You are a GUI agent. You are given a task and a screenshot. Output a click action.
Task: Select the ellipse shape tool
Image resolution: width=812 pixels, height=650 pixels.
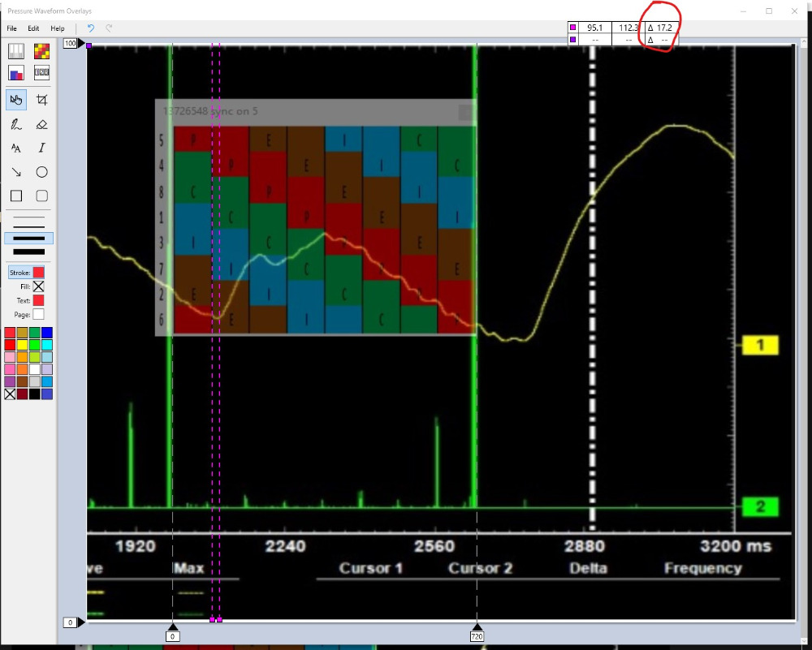click(x=42, y=172)
